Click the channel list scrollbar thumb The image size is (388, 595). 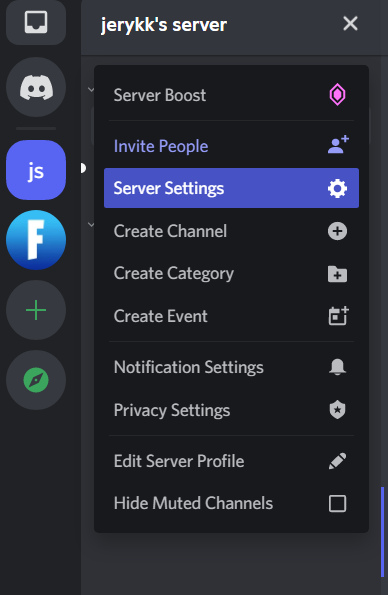tap(382, 532)
